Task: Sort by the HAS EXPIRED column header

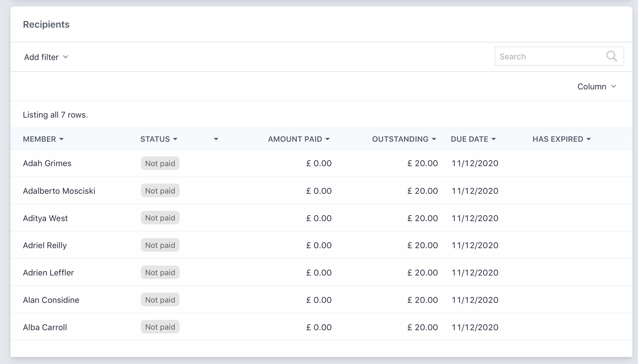Action: pyautogui.click(x=562, y=139)
